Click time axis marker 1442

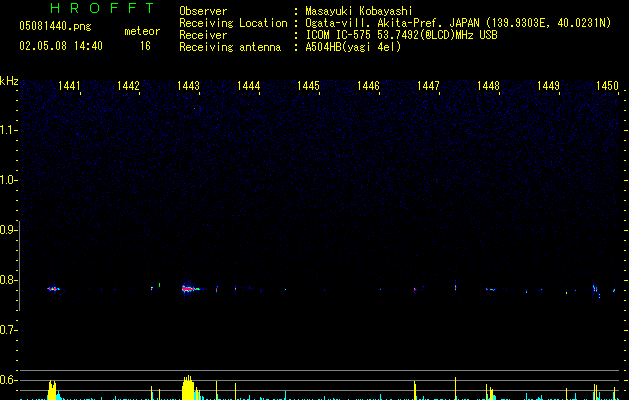(128, 86)
